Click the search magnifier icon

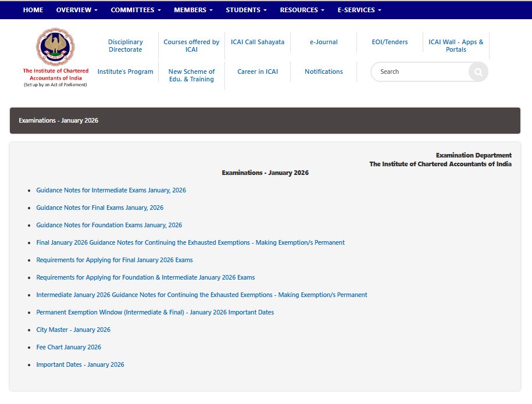[478, 72]
